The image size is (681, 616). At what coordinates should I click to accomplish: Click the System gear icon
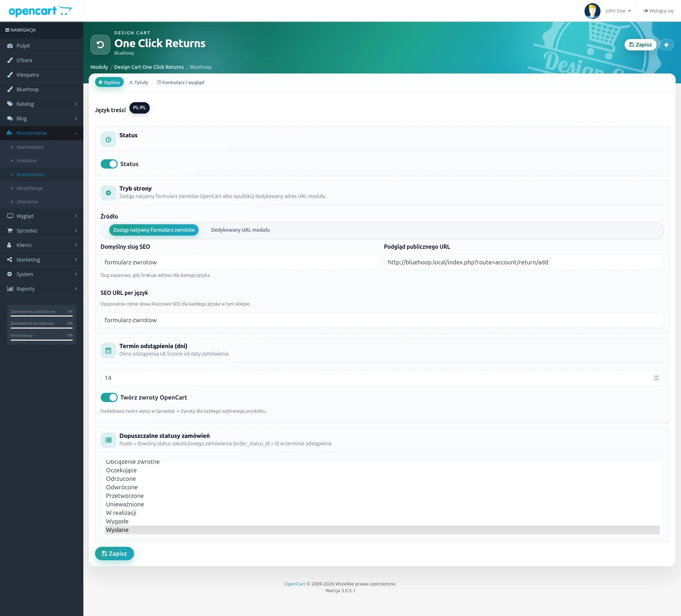tap(10, 274)
